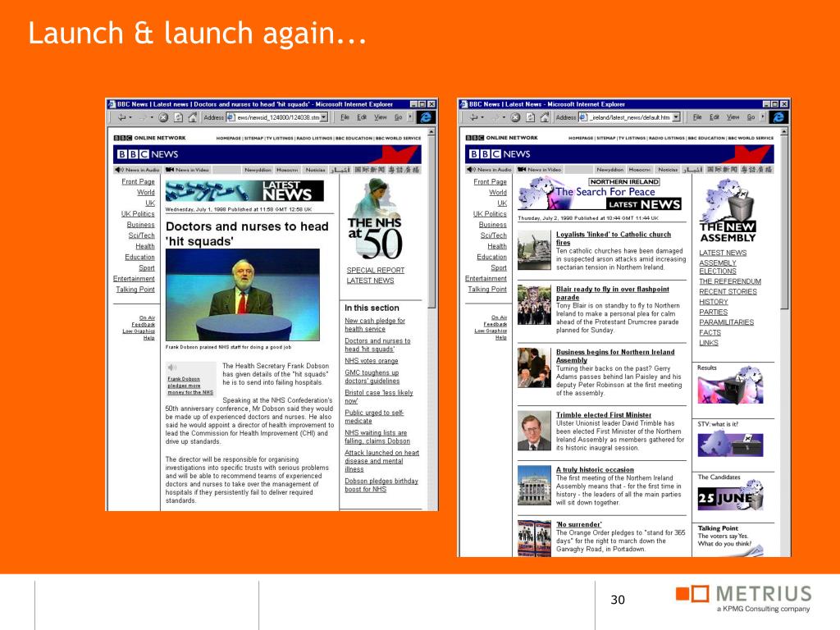Open Go menu in right Latest News window
The width and height of the screenshot is (840, 630).
coord(751,117)
